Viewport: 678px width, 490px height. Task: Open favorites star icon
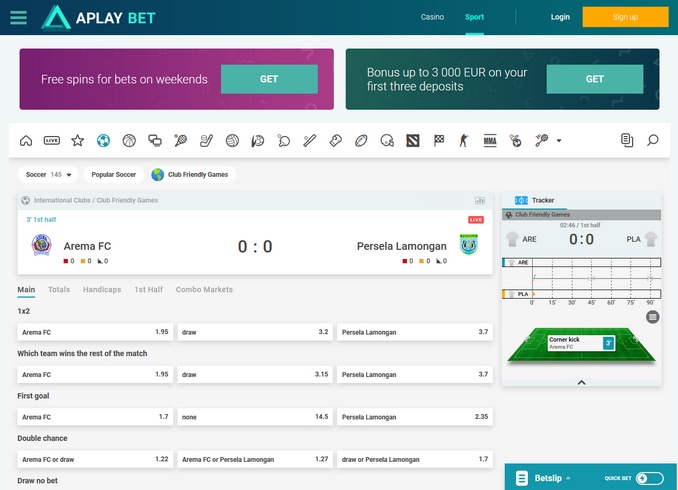pyautogui.click(x=77, y=141)
